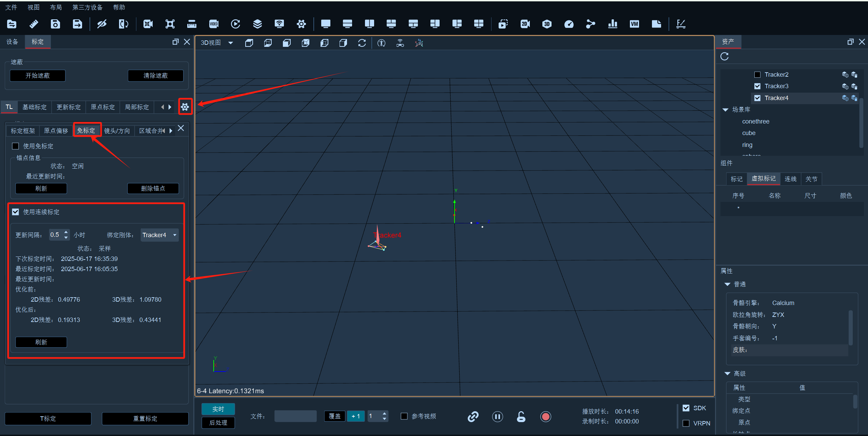Collapse the 场景库 tree node

point(726,110)
